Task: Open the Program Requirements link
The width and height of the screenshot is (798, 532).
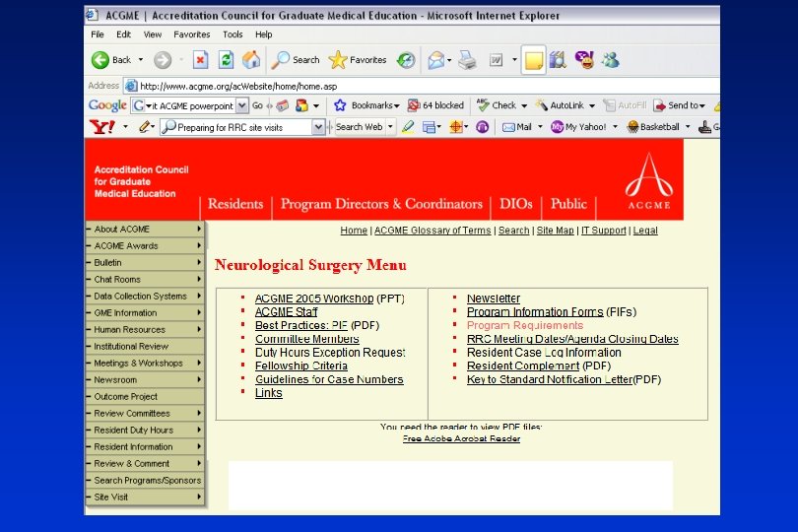Action: coord(525,325)
